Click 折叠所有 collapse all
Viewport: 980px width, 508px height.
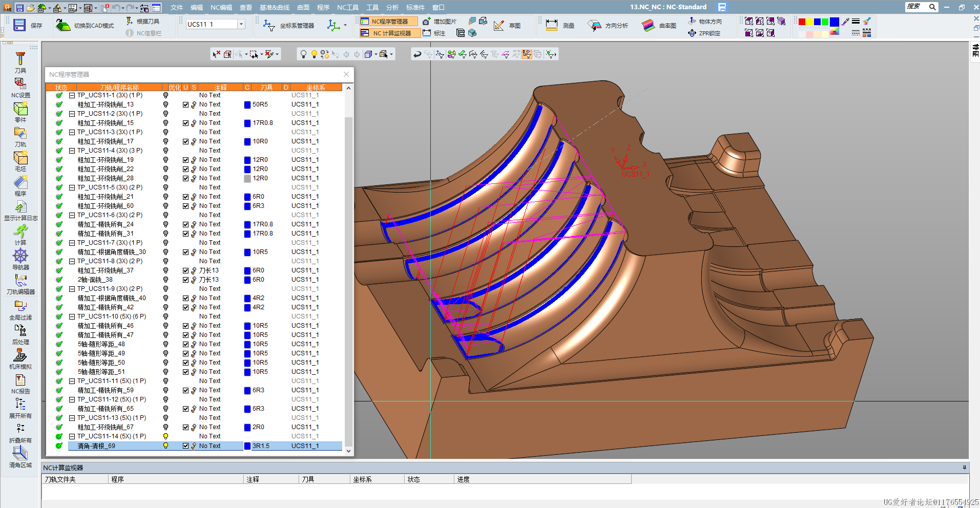pos(20,433)
